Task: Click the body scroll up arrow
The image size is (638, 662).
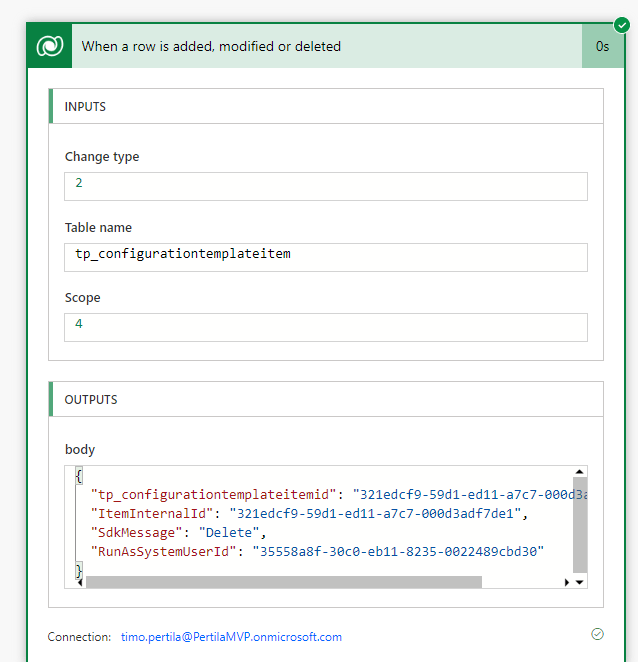Action: click(580, 473)
